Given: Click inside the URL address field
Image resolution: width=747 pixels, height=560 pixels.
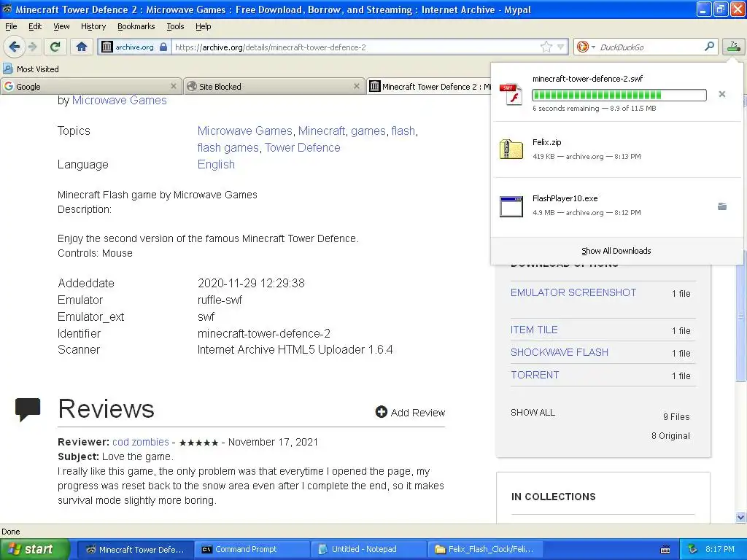Looking at the screenshot, I should (356, 47).
